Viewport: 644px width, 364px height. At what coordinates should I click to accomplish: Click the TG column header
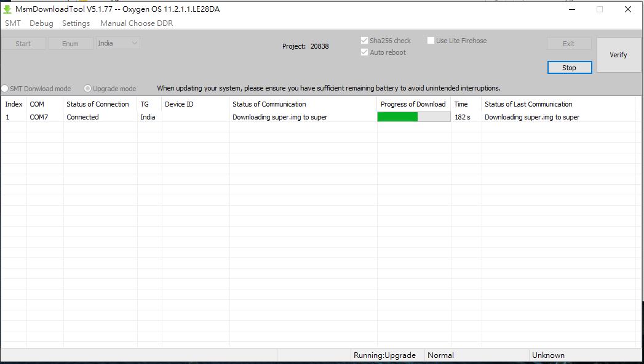pos(149,104)
